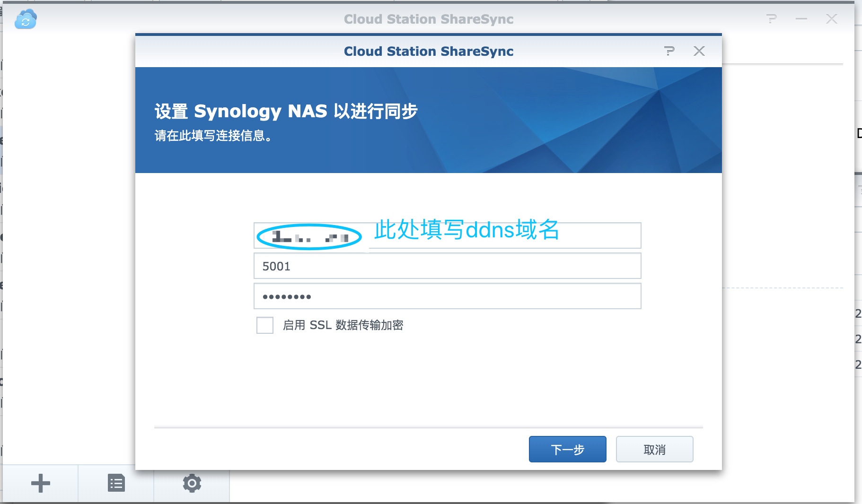Viewport: 862px width, 504px height.
Task: Click the port field showing 5001
Action: pos(448,266)
